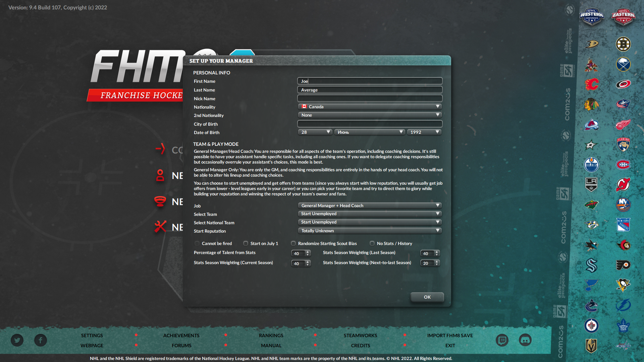Choose the New Jersey Devils logo

[623, 185]
